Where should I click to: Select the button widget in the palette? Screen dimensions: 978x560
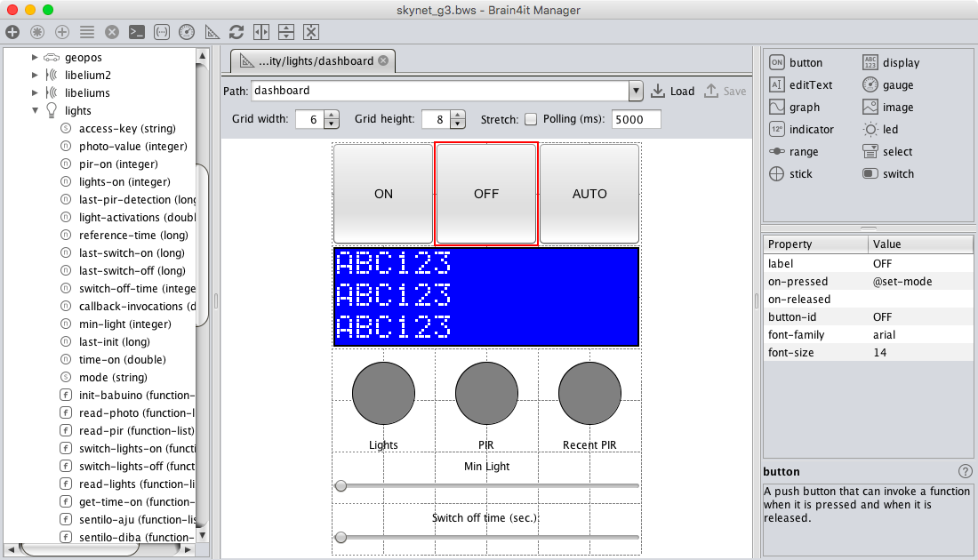[797, 62]
